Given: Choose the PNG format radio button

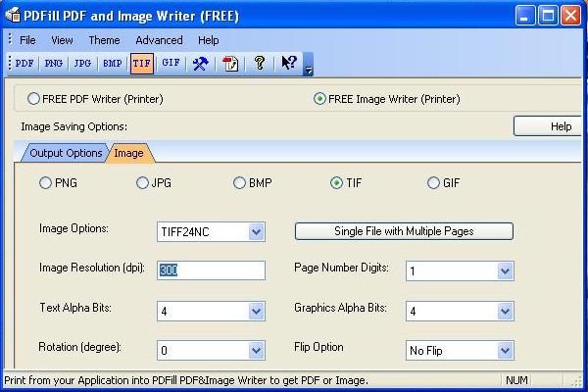Looking at the screenshot, I should coord(45,183).
